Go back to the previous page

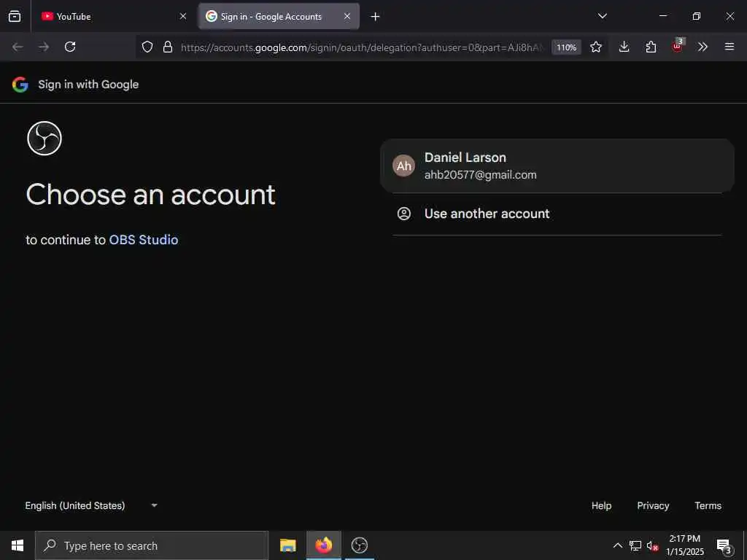point(18,47)
